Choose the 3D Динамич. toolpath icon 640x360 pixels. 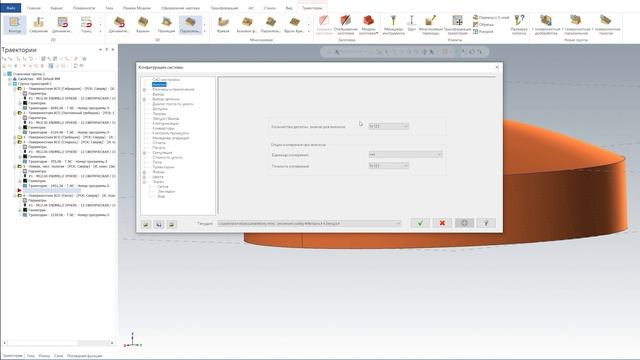pos(119,24)
